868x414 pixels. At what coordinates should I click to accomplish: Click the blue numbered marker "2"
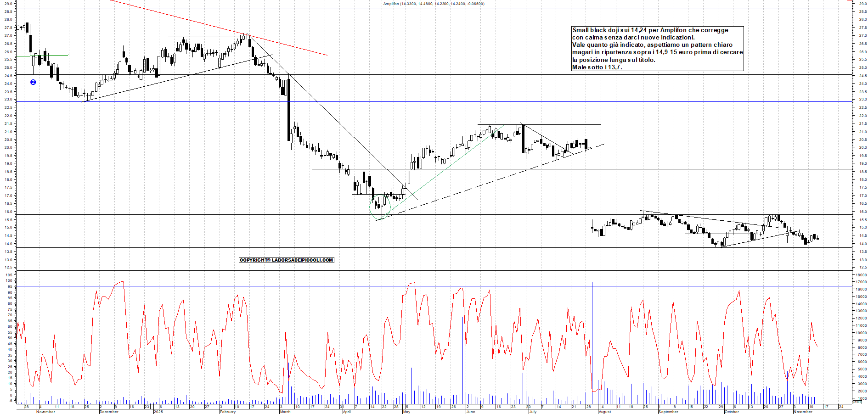tap(33, 82)
